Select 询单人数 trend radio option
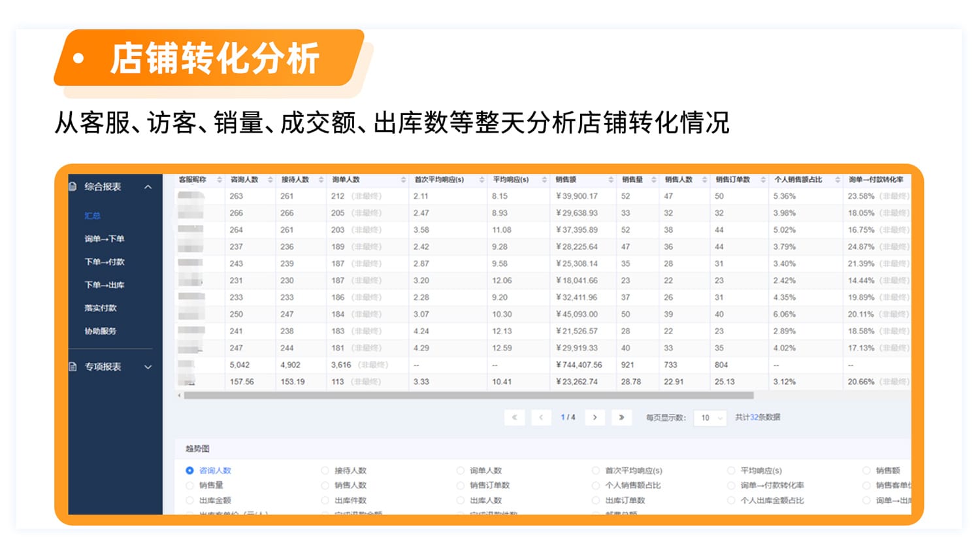This screenshot has width=980, height=542. pos(460,471)
